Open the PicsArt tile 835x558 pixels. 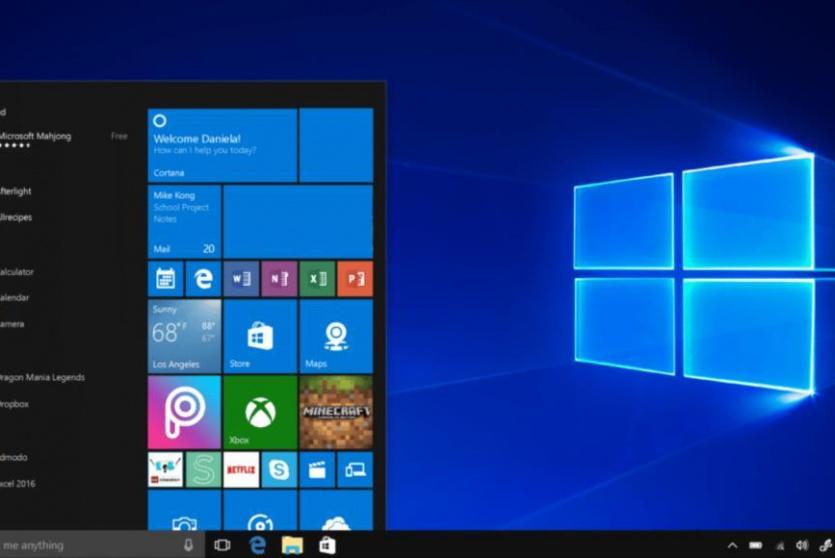click(x=184, y=412)
